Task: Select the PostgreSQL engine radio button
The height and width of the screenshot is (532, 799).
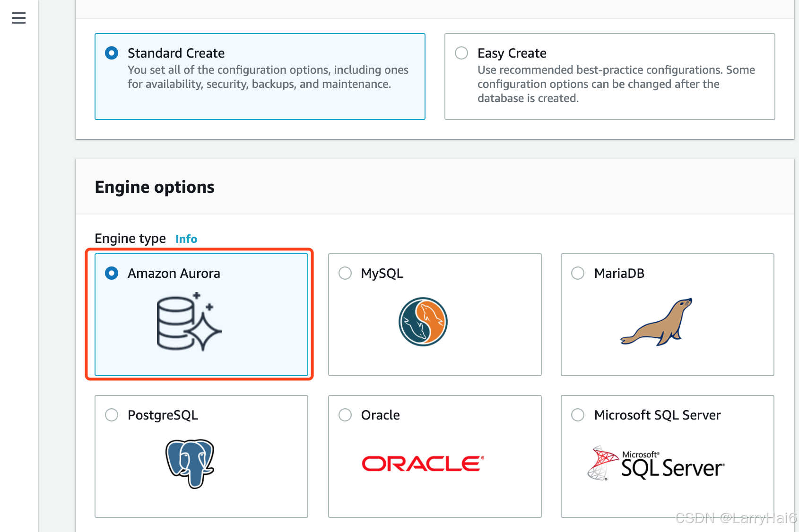Action: [x=112, y=415]
